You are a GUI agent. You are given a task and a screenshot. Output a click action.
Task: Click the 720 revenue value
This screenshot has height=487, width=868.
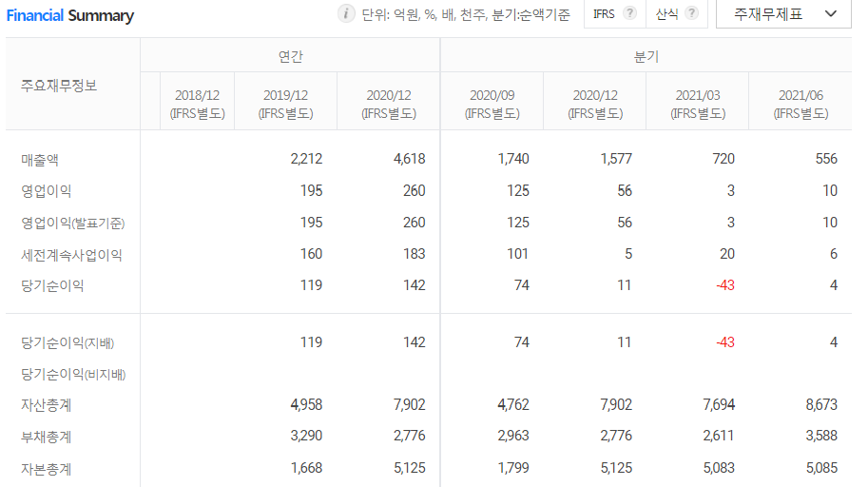coord(723,159)
